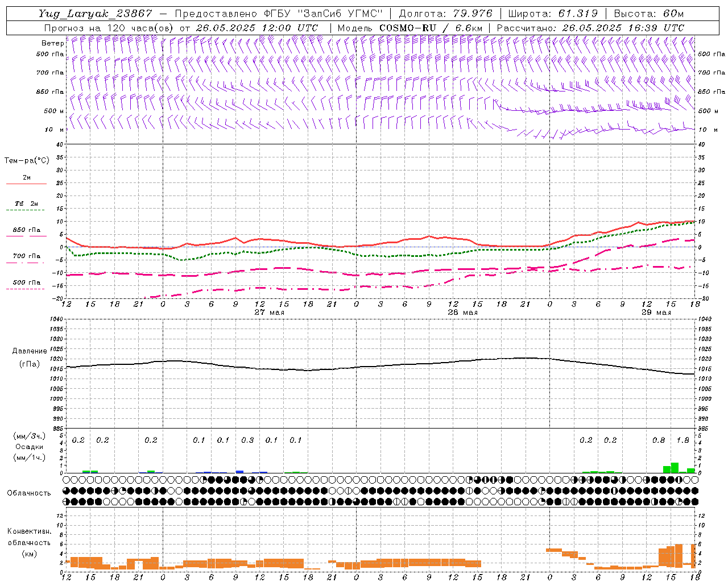Image resolution: width=728 pixels, height=582 pixels.
Task: Click the forecast start time 26.05.2025 12:00 UTC
Action: point(257,28)
